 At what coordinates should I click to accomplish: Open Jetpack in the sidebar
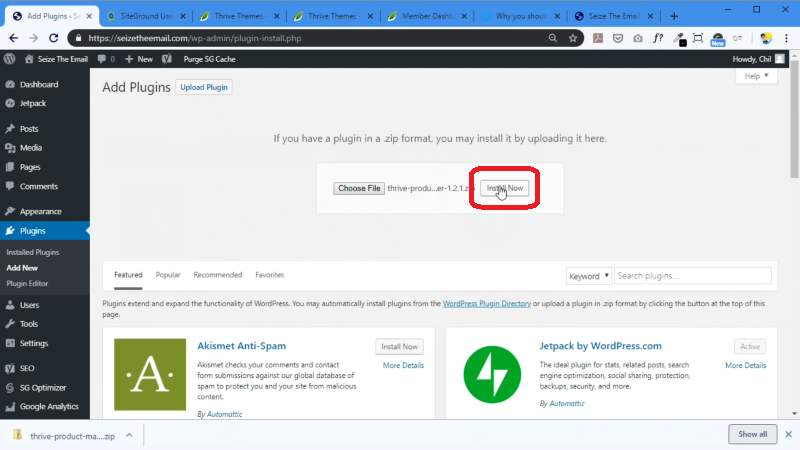click(33, 104)
